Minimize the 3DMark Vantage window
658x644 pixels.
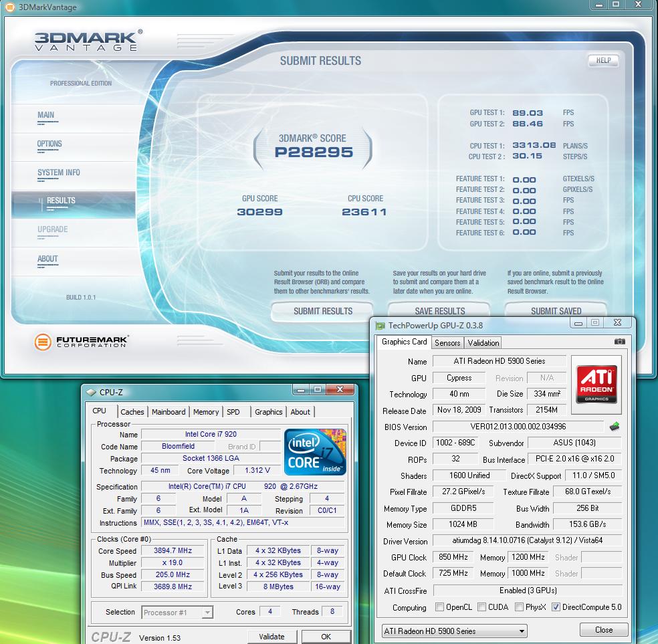pos(599,5)
